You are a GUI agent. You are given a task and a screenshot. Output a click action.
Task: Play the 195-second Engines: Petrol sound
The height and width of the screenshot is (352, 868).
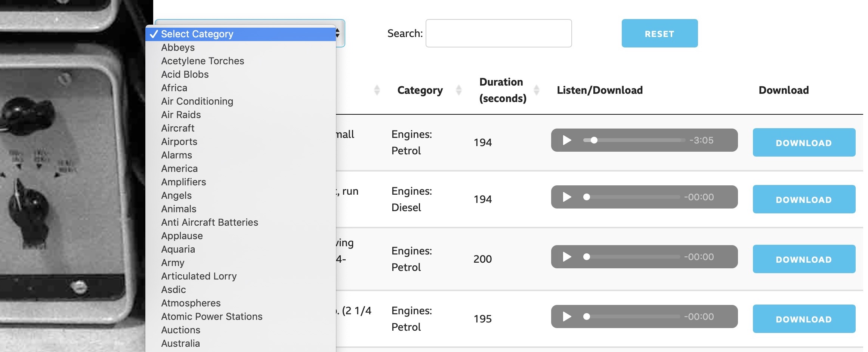567,317
